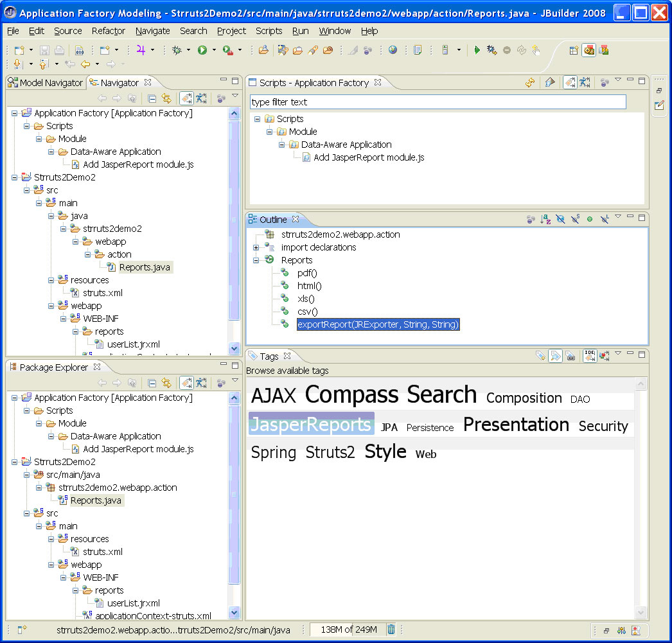This screenshot has height=643, width=672.
Task: Click the AJAX tag
Action: (x=274, y=396)
